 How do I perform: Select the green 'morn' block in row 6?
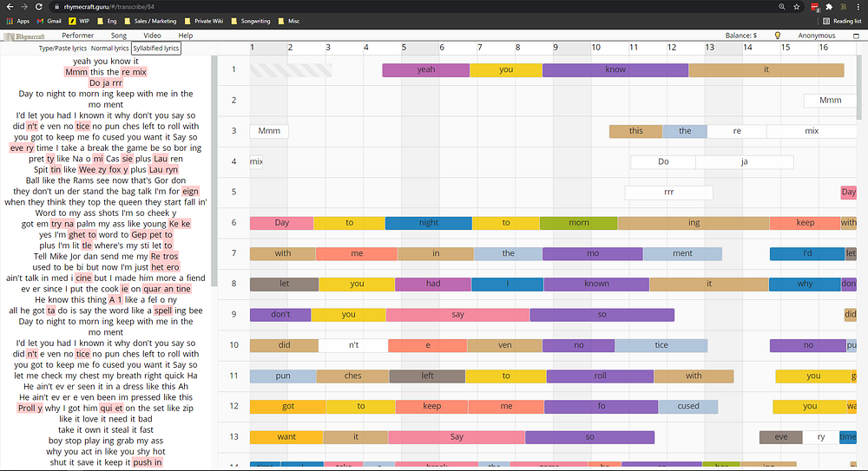[578, 223]
